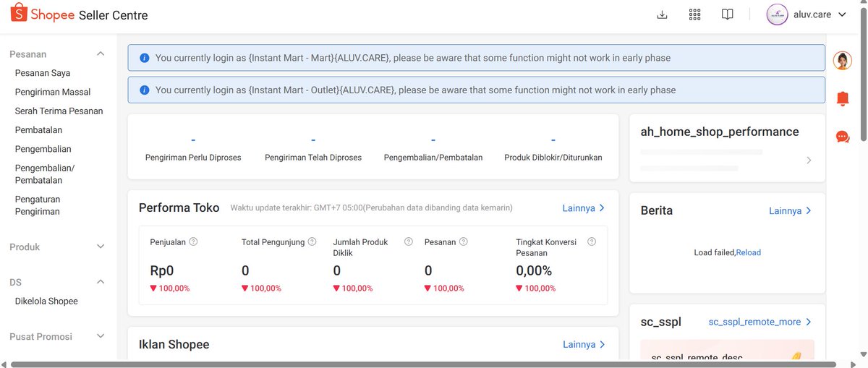Click help icon next to Penjualan

[193, 242]
